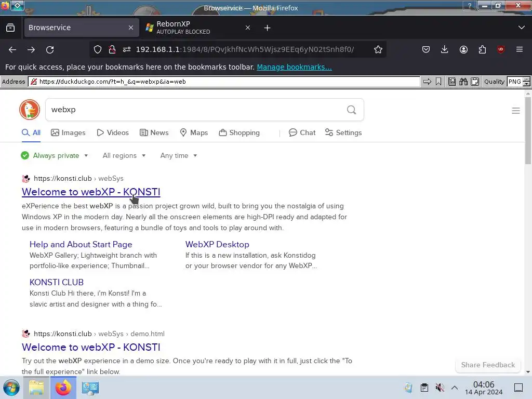Open the Firefox downloads panel
Image resolution: width=532 pixels, height=399 pixels.
point(445,49)
